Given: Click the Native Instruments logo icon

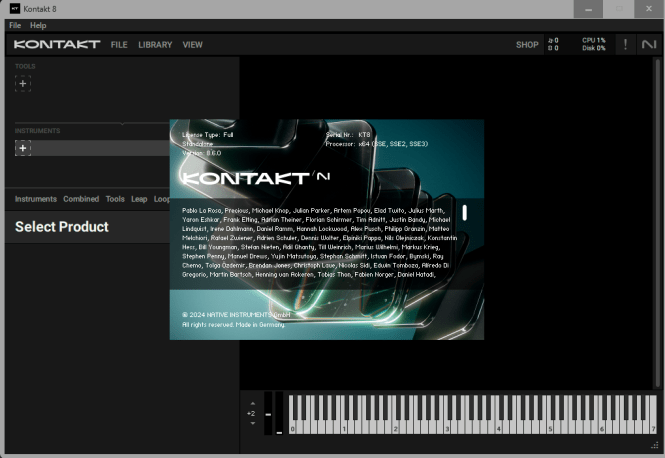Looking at the screenshot, I should [649, 45].
